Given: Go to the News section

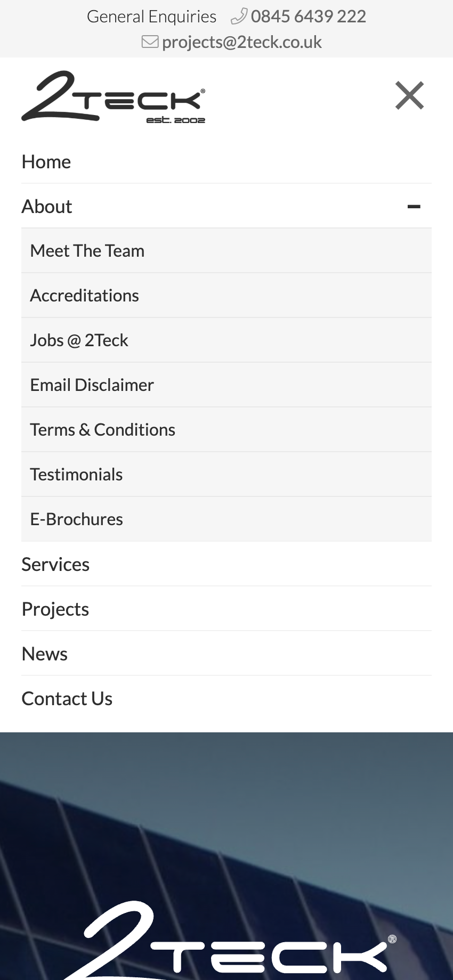Looking at the screenshot, I should pos(45,654).
